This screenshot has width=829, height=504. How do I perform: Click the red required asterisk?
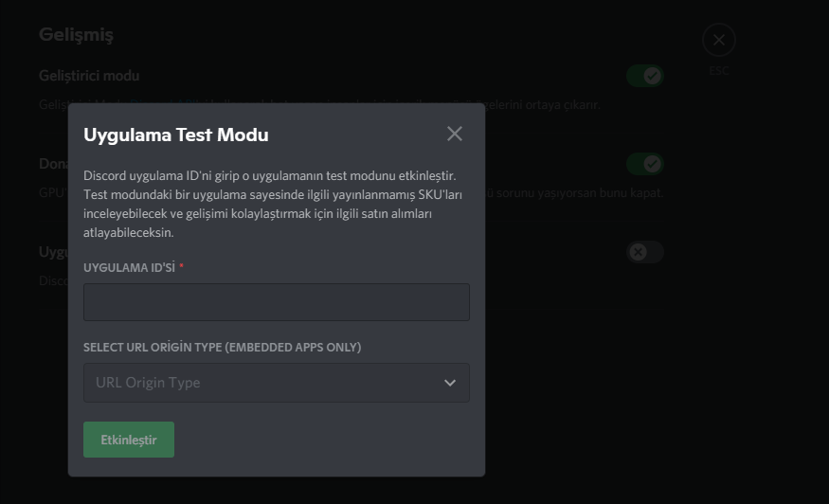(x=181, y=267)
